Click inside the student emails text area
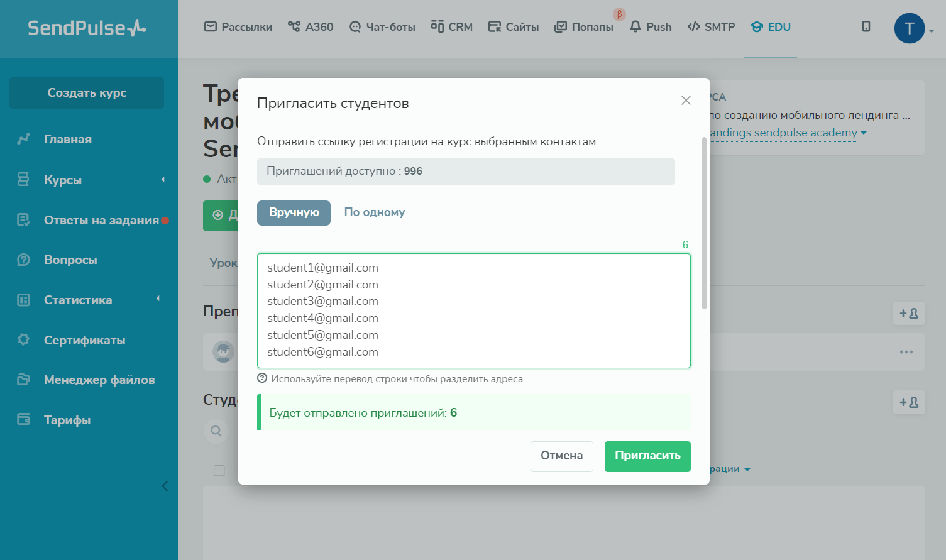This screenshot has width=946, height=560. (x=473, y=310)
